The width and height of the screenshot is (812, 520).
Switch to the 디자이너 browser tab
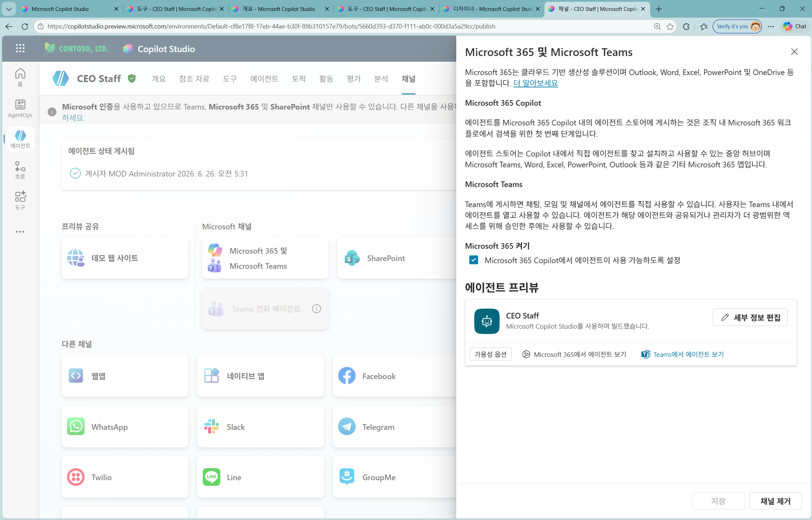tap(492, 9)
